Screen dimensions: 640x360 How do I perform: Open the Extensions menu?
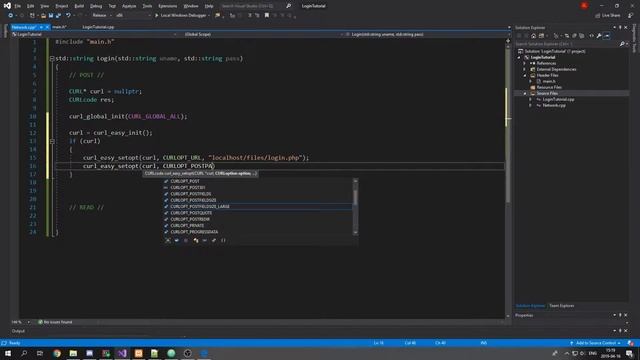click(168, 6)
